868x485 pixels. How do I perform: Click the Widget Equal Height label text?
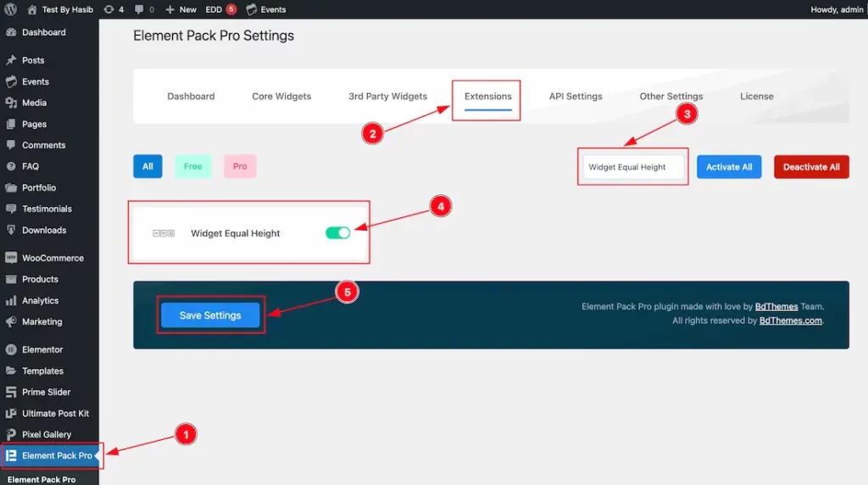click(236, 233)
